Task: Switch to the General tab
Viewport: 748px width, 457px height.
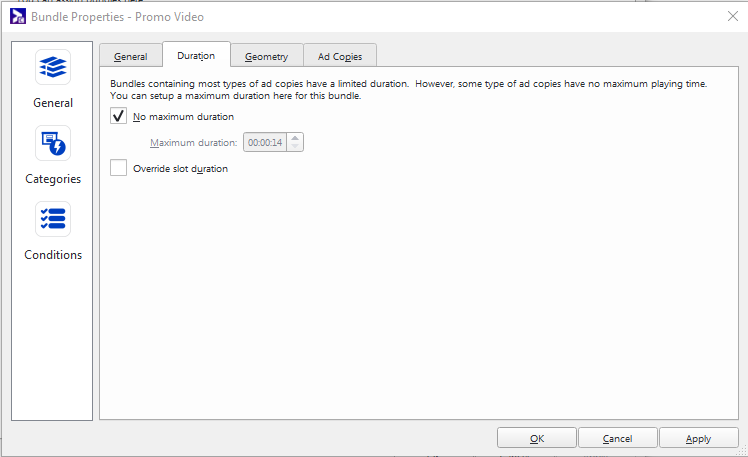Action: [x=130, y=57]
